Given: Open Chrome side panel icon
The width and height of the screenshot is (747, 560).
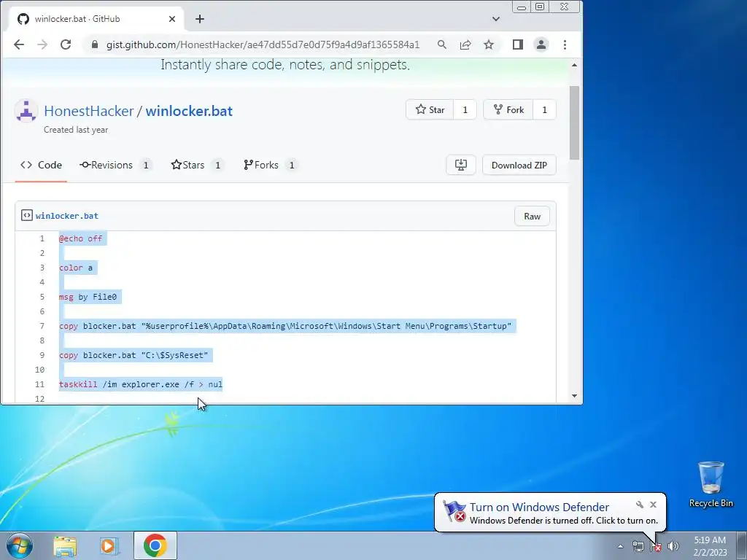Looking at the screenshot, I should (518, 44).
